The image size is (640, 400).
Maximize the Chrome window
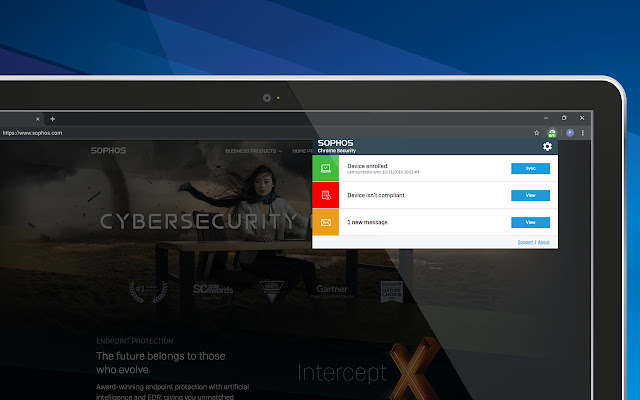pos(564,118)
